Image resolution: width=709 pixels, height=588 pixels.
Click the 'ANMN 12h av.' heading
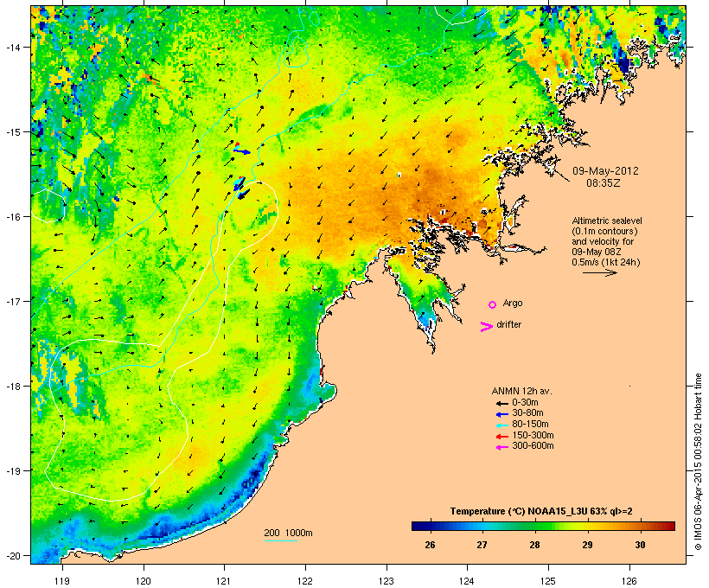521,391
